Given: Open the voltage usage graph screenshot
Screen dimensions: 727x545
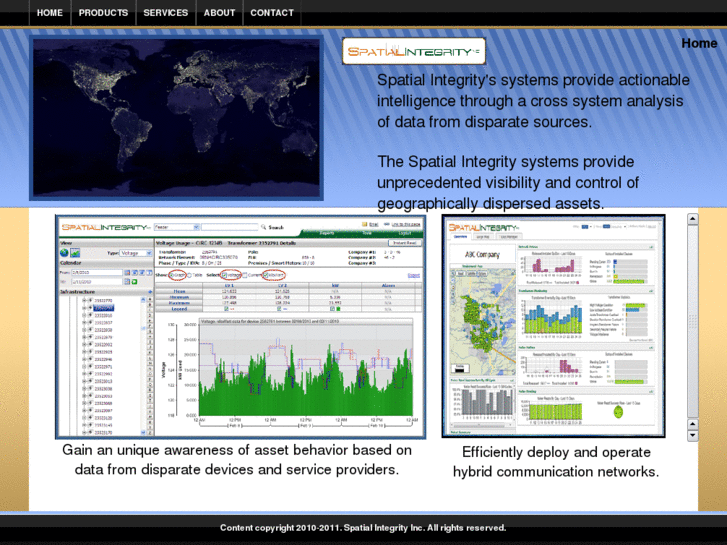Looking at the screenshot, I should tap(240, 327).
